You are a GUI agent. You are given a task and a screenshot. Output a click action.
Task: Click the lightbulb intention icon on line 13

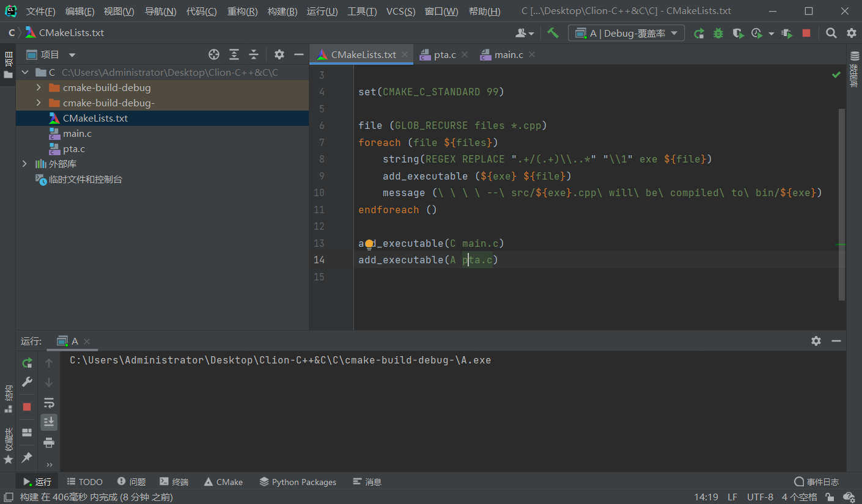369,244
